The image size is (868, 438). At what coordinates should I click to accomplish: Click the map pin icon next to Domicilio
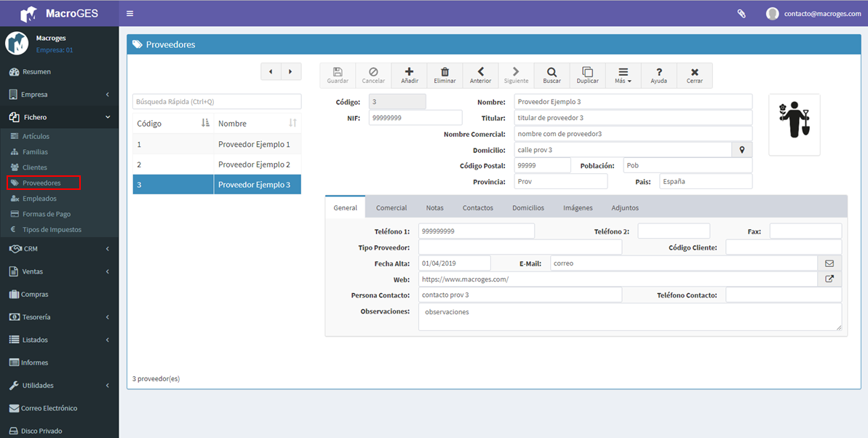[x=742, y=149]
